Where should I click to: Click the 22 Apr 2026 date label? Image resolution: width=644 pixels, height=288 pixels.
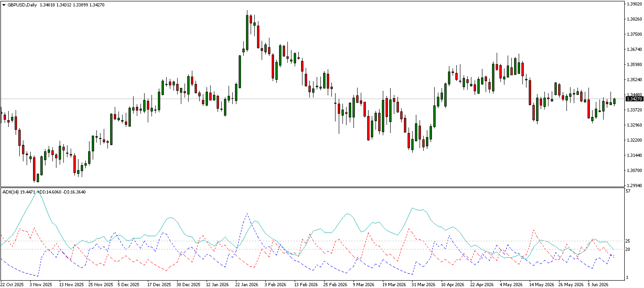point(482,285)
